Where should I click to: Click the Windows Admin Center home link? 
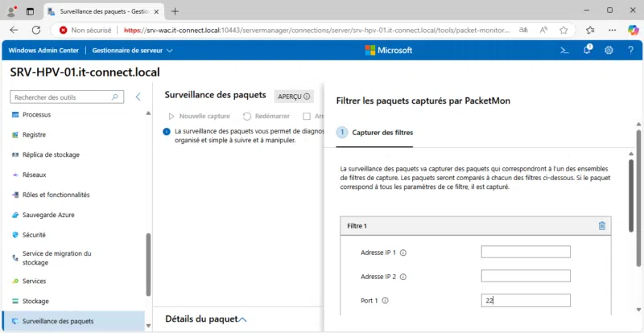(44, 50)
